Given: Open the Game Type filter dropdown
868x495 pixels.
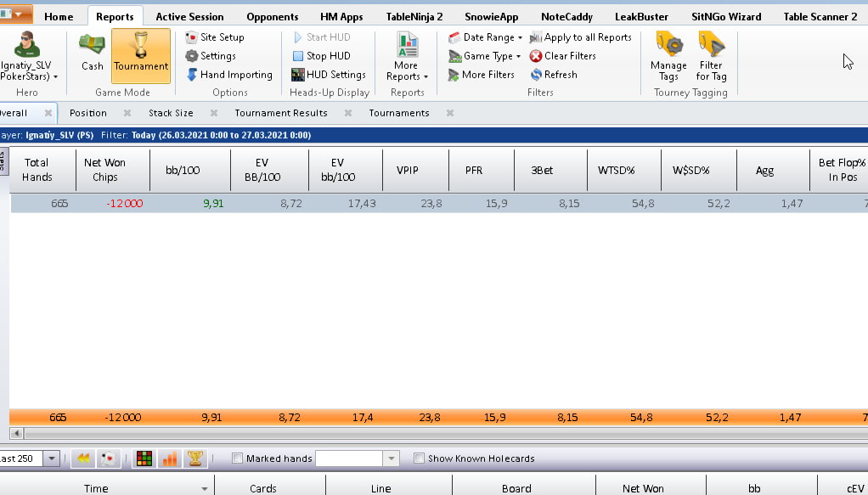Looking at the screenshot, I should [484, 56].
